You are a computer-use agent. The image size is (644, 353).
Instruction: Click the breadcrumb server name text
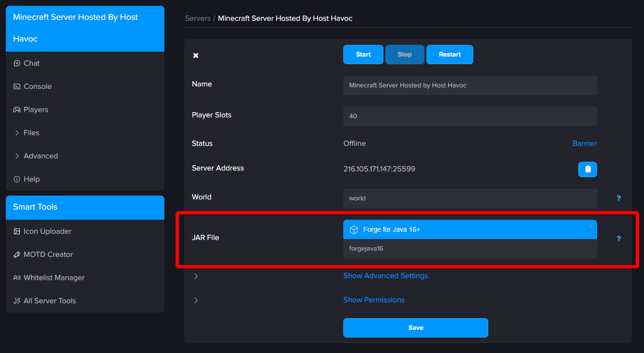point(285,18)
